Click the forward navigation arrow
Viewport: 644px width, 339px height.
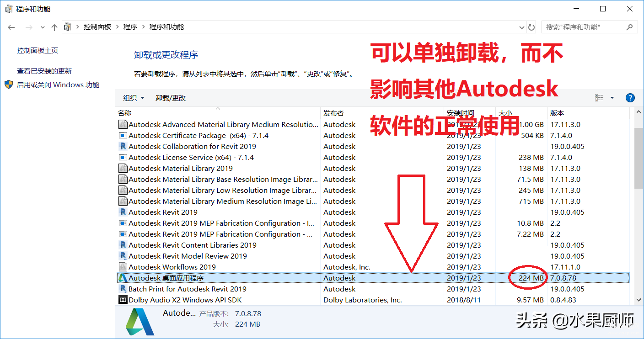[29, 27]
